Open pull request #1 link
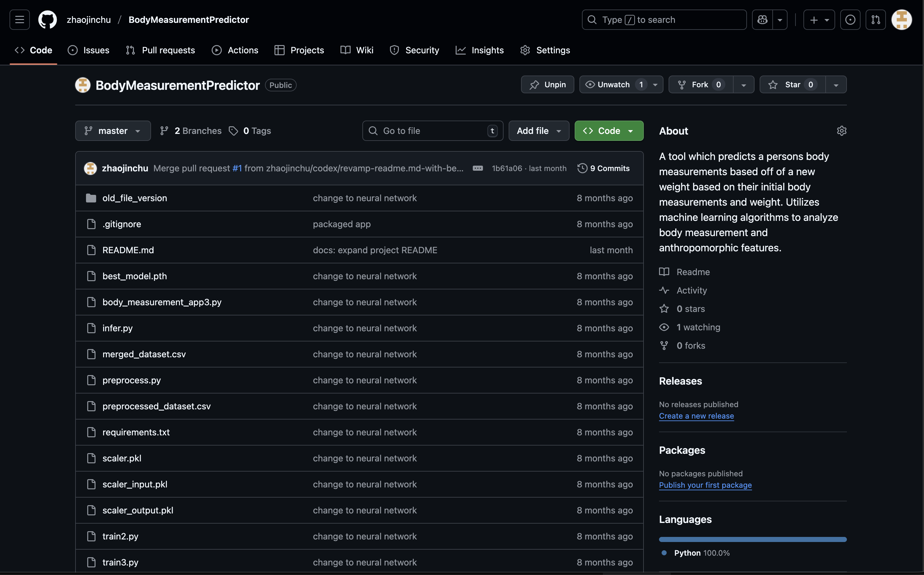 click(237, 168)
